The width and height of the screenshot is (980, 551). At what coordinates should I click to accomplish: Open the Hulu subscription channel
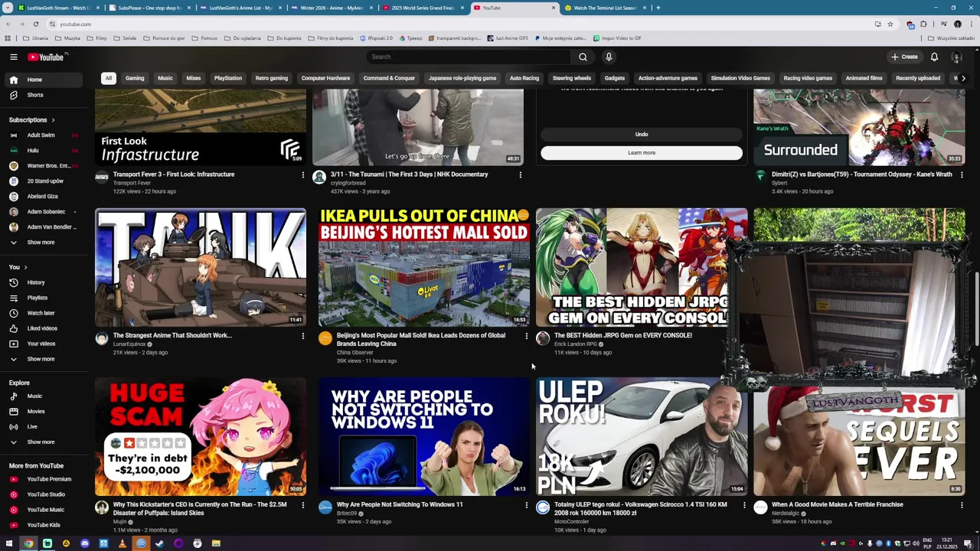coord(45,150)
